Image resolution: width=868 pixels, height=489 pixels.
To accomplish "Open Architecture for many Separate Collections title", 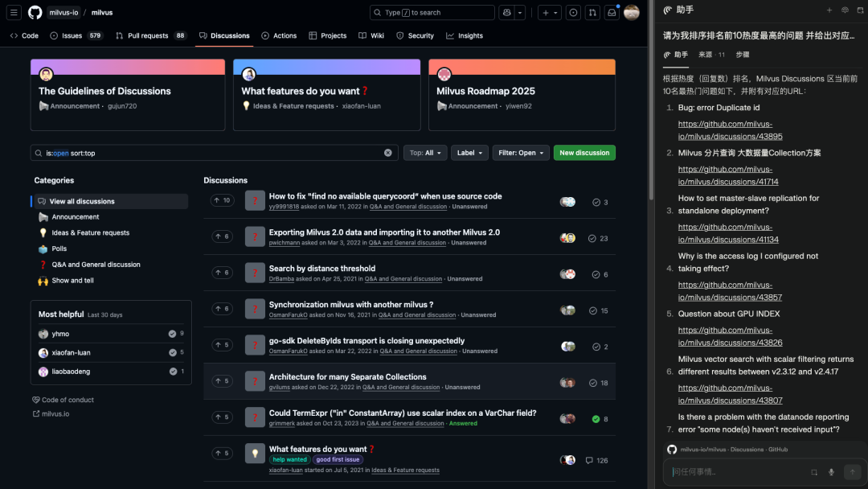I will (348, 376).
